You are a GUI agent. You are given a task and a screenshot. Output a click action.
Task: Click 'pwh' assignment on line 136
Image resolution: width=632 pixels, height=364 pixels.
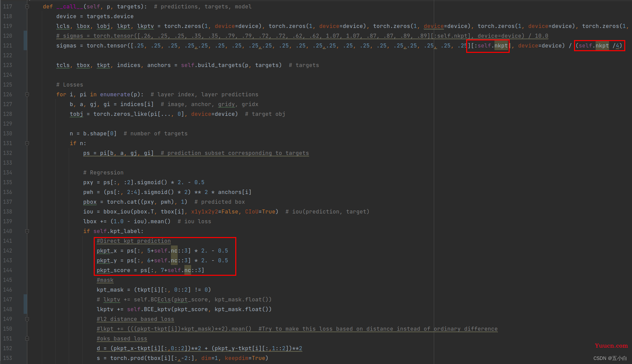pyautogui.click(x=88, y=192)
